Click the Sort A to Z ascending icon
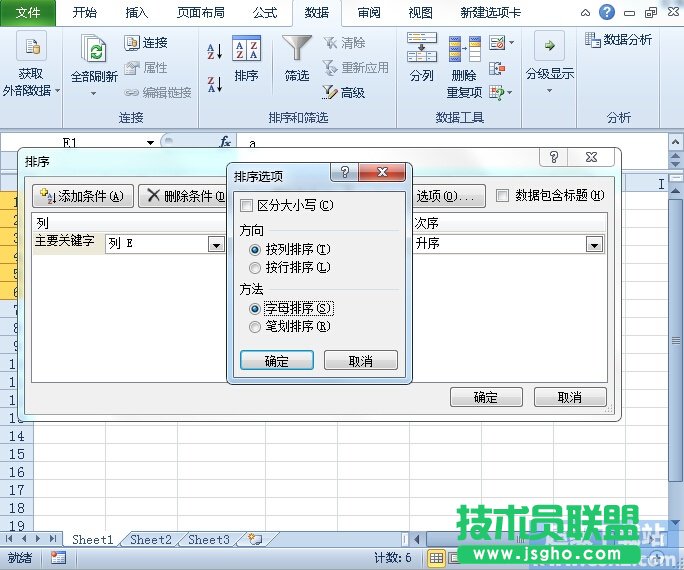 (214, 51)
